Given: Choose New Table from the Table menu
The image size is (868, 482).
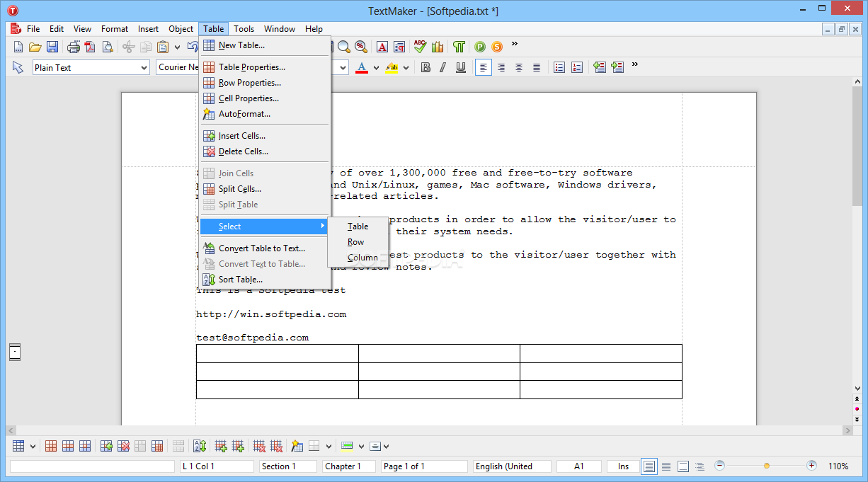Looking at the screenshot, I should tap(265, 45).
